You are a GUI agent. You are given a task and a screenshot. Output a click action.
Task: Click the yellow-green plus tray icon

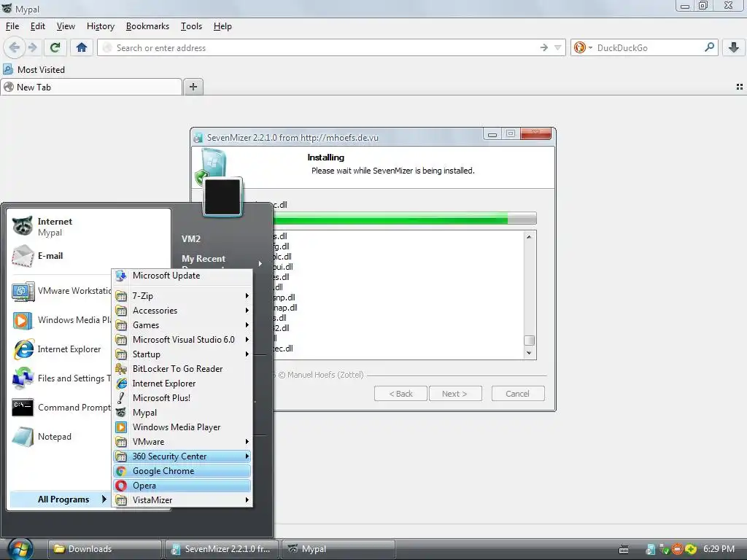click(691, 549)
